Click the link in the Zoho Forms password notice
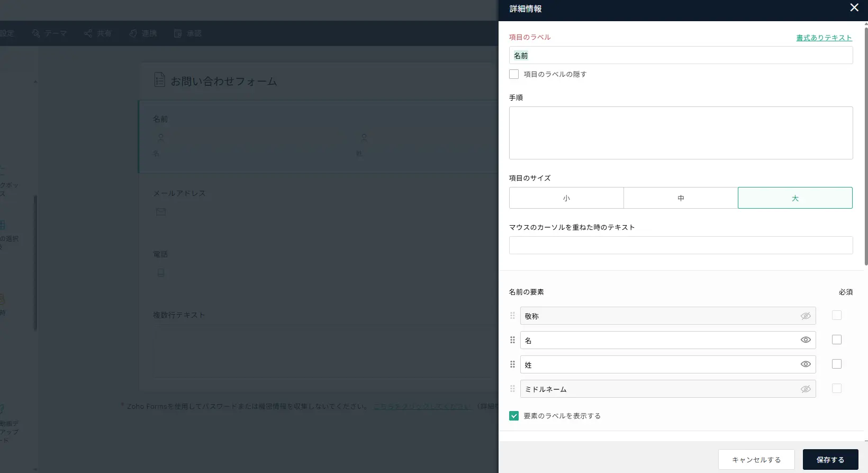Image resolution: width=868 pixels, height=473 pixels. click(422, 406)
